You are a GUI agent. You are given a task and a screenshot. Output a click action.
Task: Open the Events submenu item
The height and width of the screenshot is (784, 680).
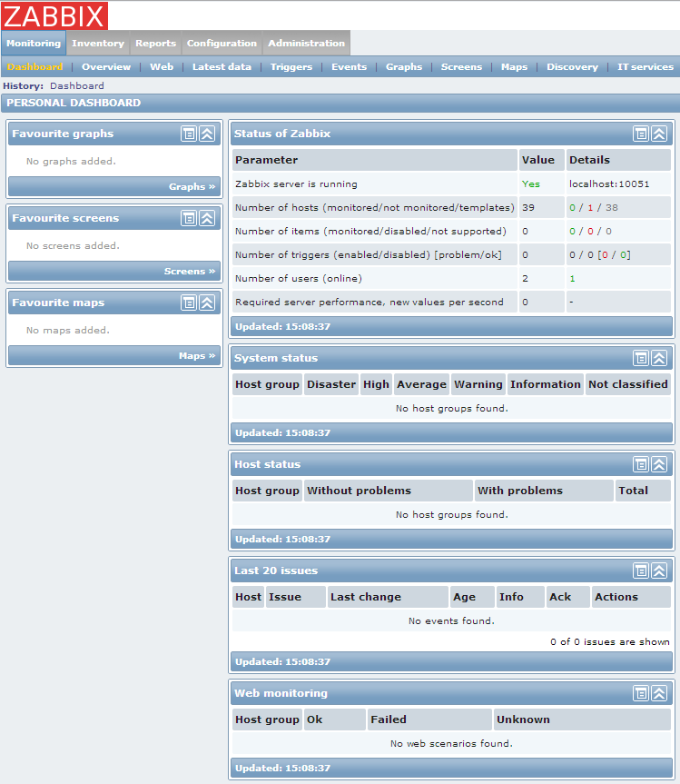point(350,67)
